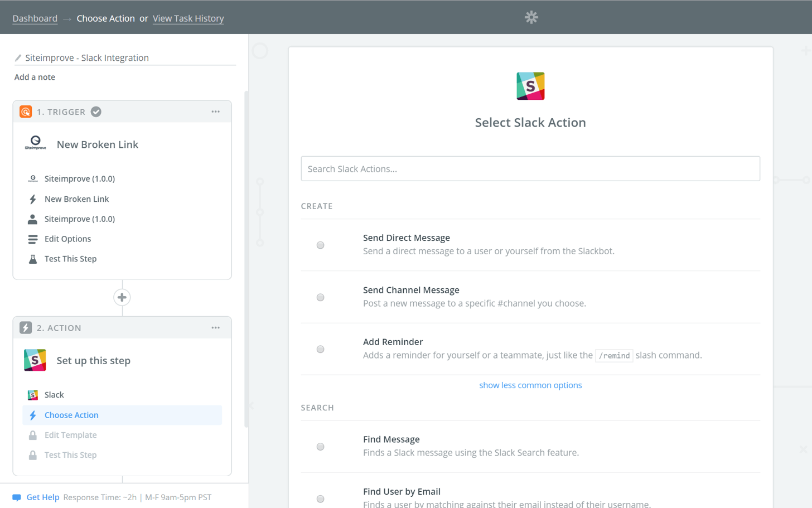Screen dimensions: 812x508
Task: Click the Get Help chat bubble icon
Action: 17,497
